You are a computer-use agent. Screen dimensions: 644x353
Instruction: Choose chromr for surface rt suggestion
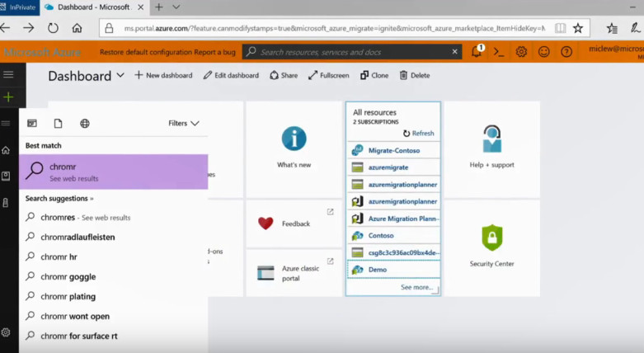pos(113,336)
